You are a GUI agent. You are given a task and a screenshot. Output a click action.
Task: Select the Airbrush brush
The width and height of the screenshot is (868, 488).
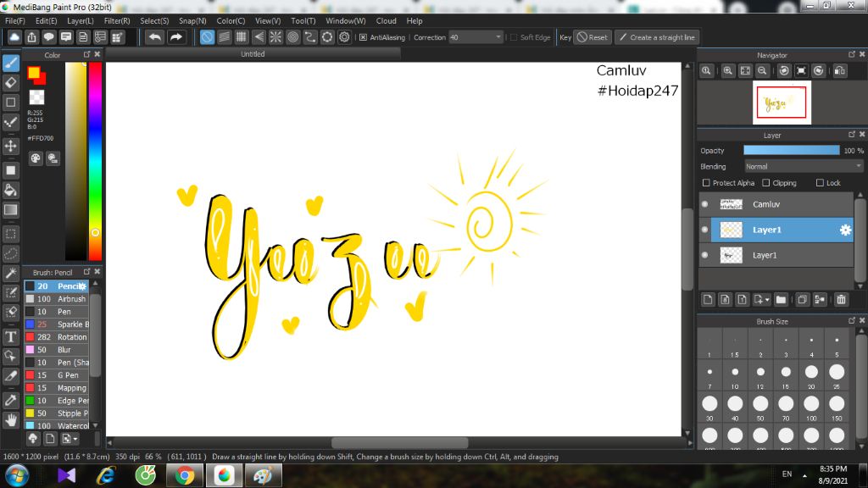pyautogui.click(x=57, y=299)
